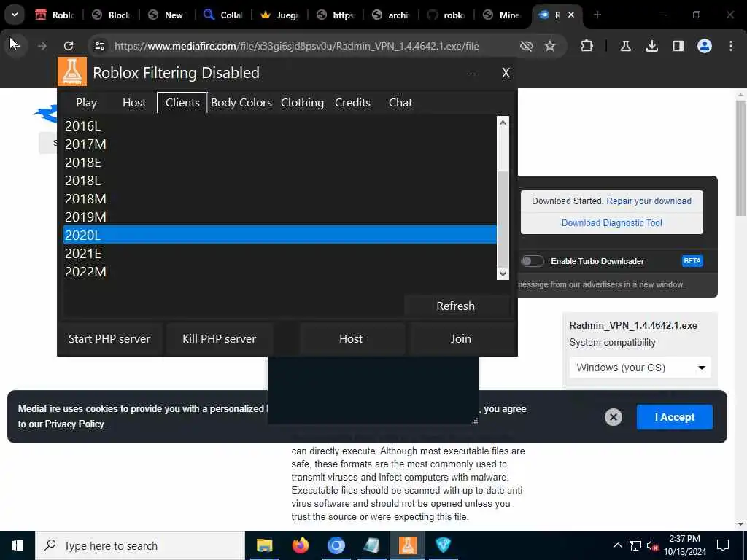Select the 2016L client
This screenshot has width=747, height=560.
(x=279, y=125)
